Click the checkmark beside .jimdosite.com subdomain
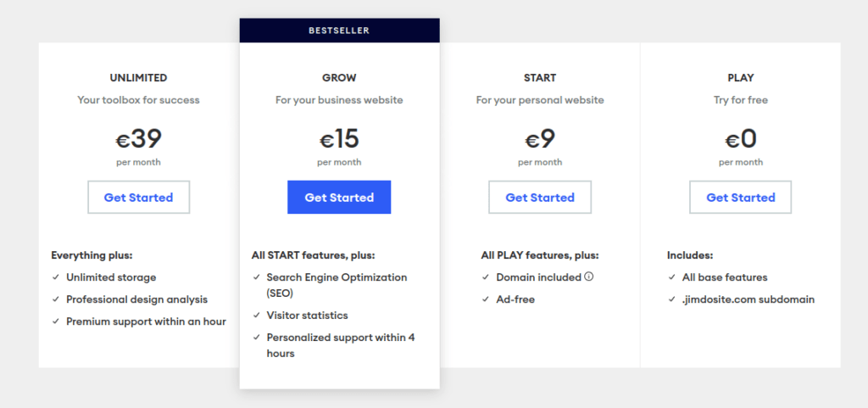868x408 pixels. (671, 299)
